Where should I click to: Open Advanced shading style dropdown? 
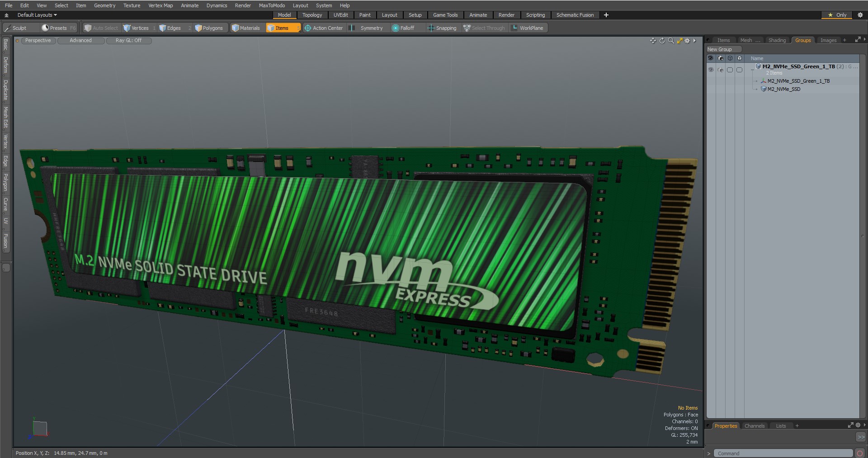point(80,40)
